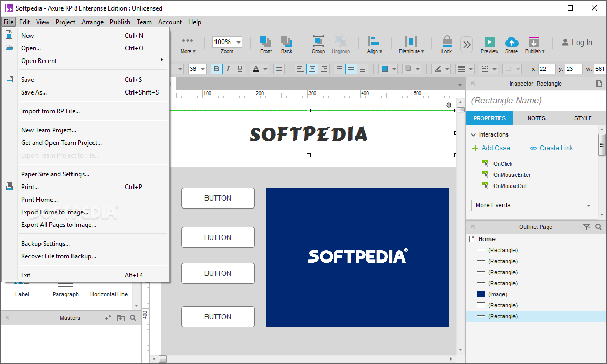607x364 pixels.
Task: Open the line style dropdown
Action: (488, 69)
